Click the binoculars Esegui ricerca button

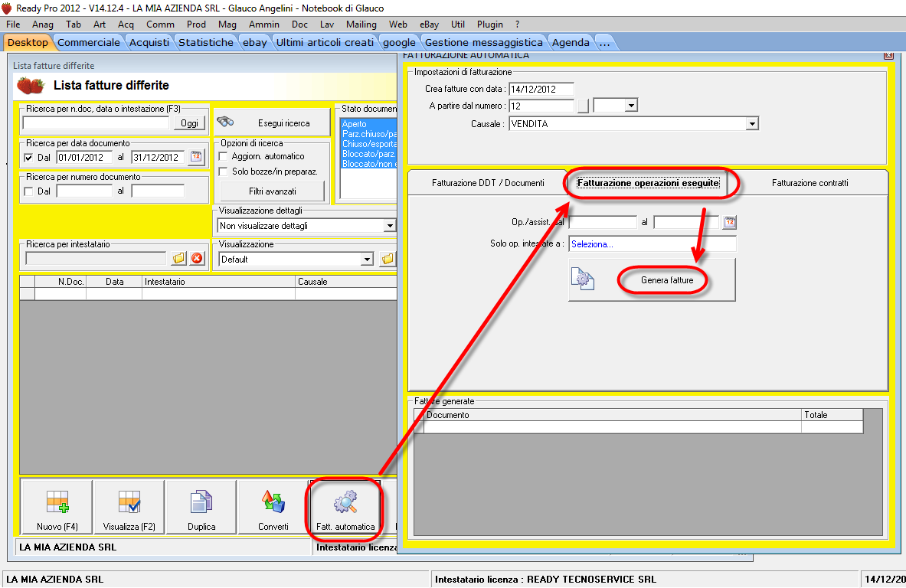point(272,122)
